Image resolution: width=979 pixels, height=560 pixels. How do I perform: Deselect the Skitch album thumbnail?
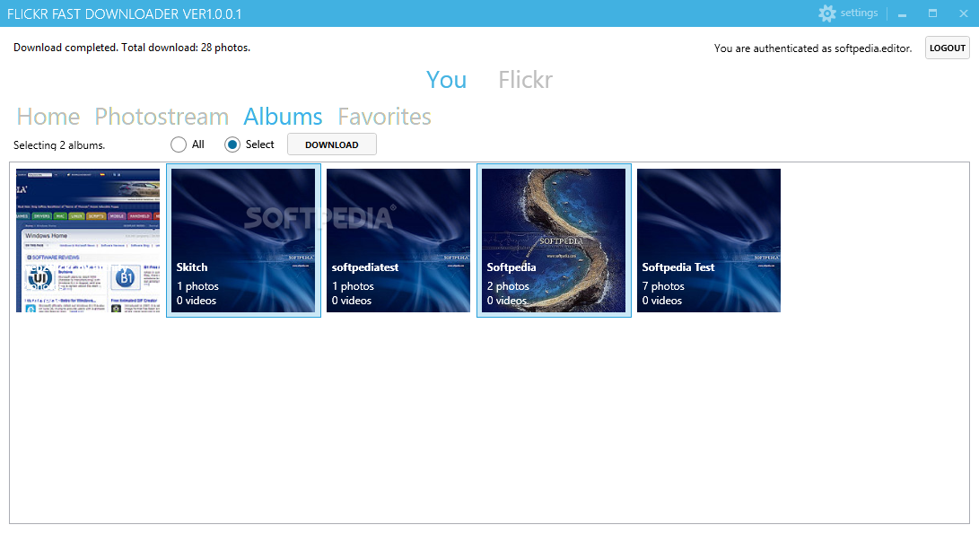243,241
